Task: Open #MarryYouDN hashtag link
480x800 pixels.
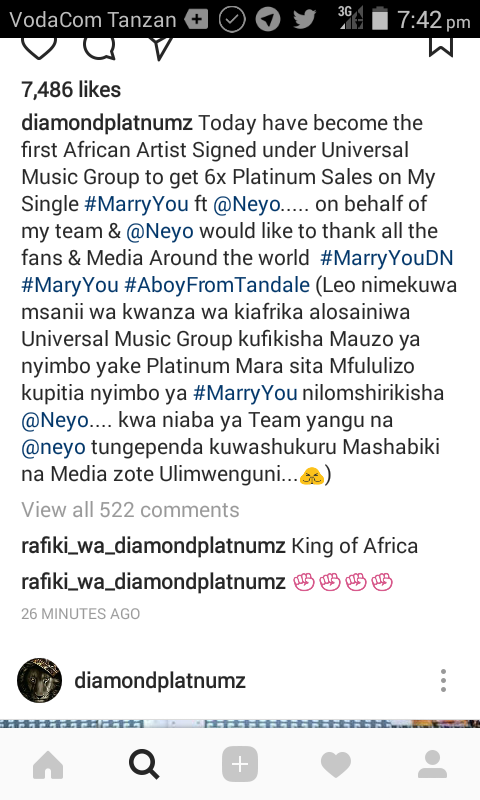Action: [x=386, y=258]
